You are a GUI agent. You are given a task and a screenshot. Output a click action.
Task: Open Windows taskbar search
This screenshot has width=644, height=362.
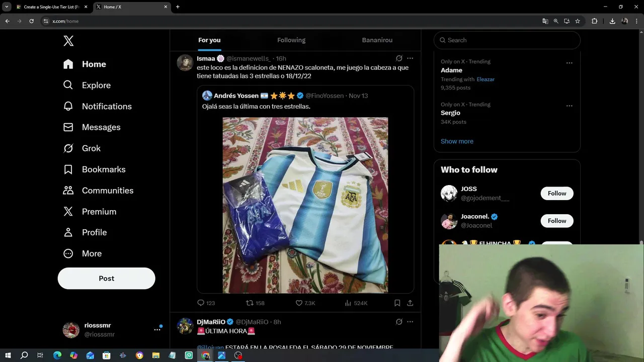pos(24,355)
